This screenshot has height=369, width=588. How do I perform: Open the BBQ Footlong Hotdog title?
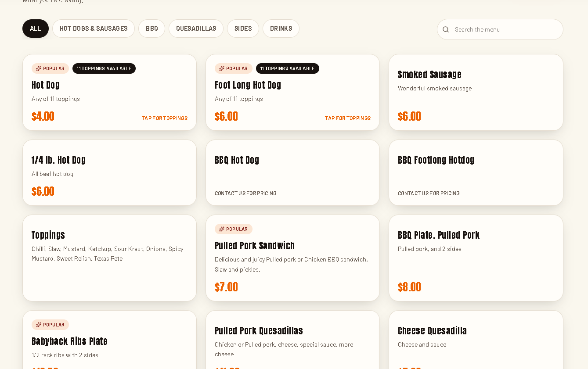[436, 160]
